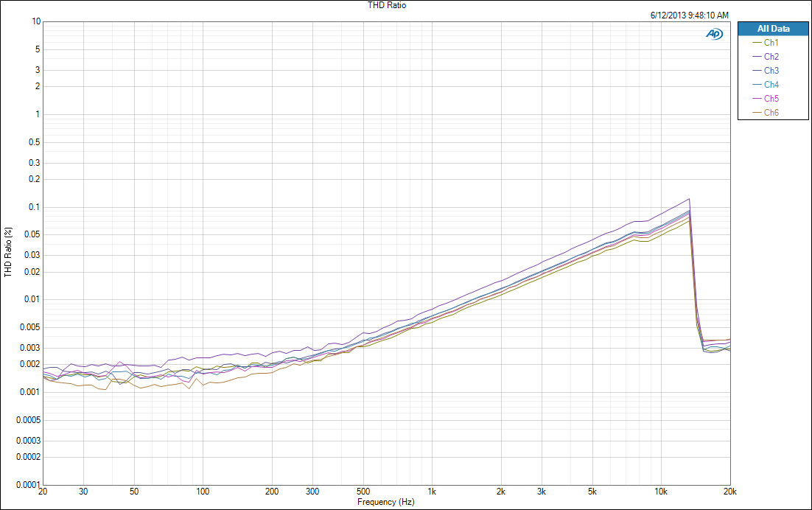
Task: Click the 0.0001 value on THD axis
Action: (28, 485)
